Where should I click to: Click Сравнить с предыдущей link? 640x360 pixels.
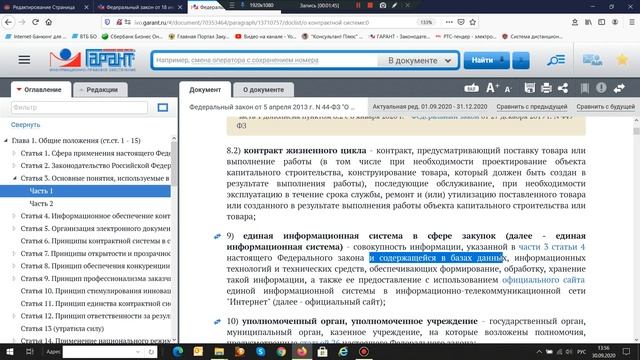pos(532,107)
